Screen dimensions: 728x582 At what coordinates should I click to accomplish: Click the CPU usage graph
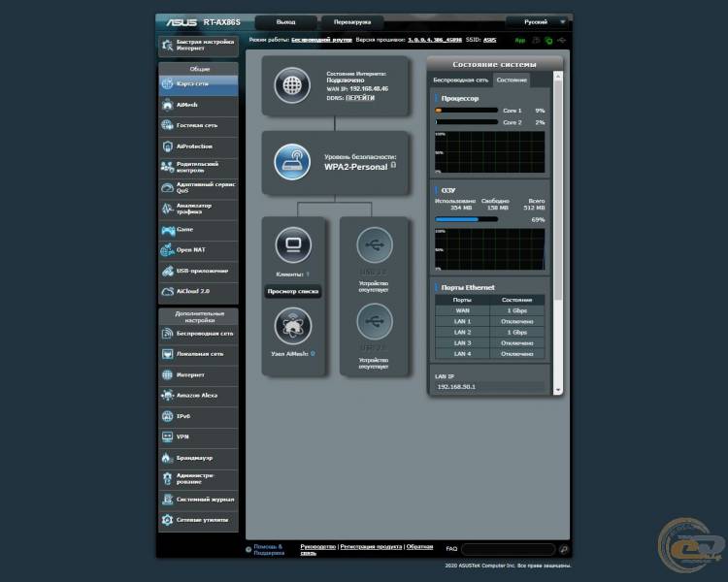pos(490,152)
